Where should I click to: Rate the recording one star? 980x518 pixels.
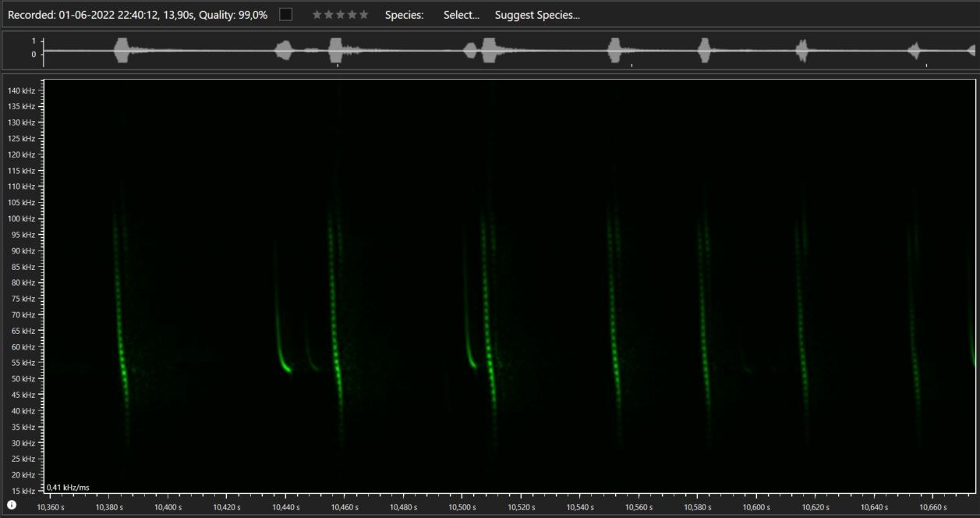click(317, 15)
